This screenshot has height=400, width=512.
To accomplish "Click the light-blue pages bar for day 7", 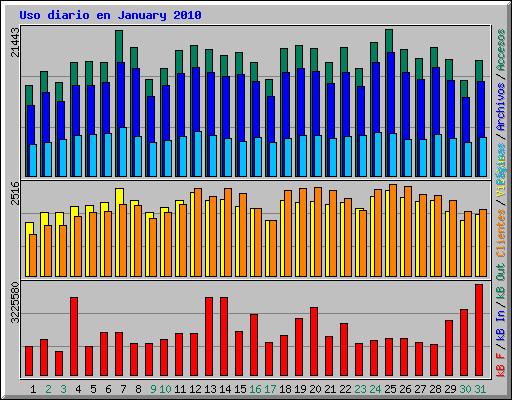I will pyautogui.click(x=123, y=152).
